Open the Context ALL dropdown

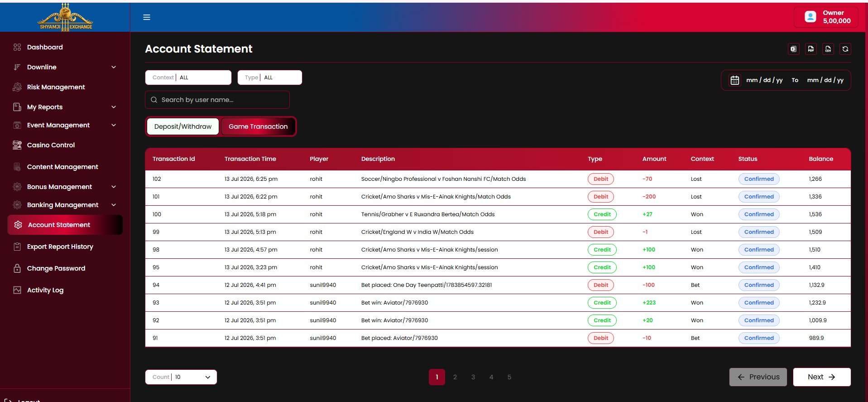tap(188, 77)
